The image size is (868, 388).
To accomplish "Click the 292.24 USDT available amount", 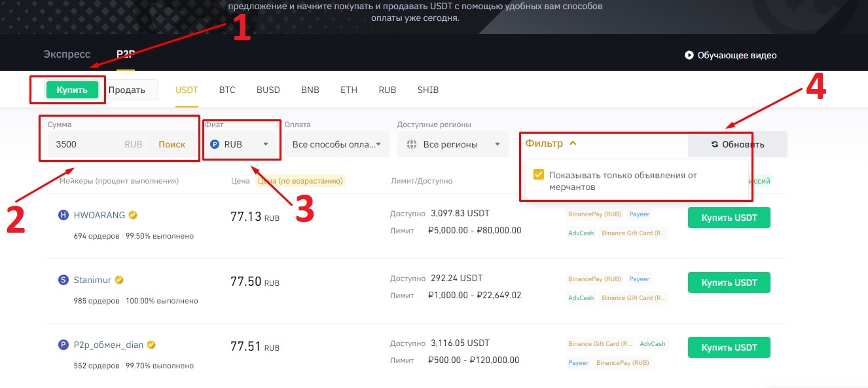I will coord(457,278).
